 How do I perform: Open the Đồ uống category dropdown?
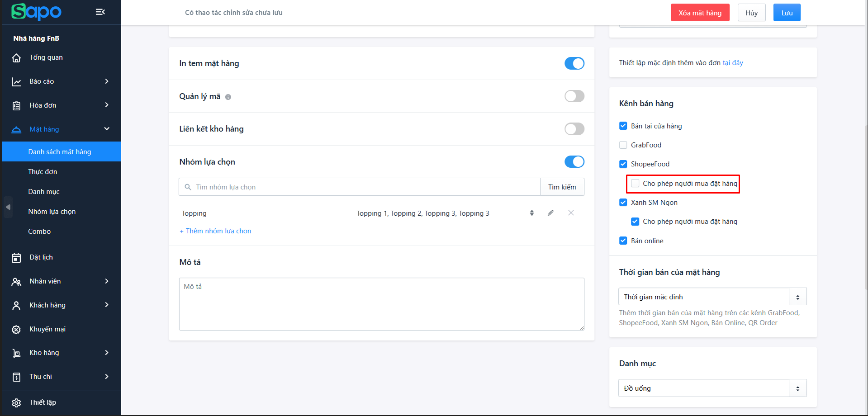[712, 388]
